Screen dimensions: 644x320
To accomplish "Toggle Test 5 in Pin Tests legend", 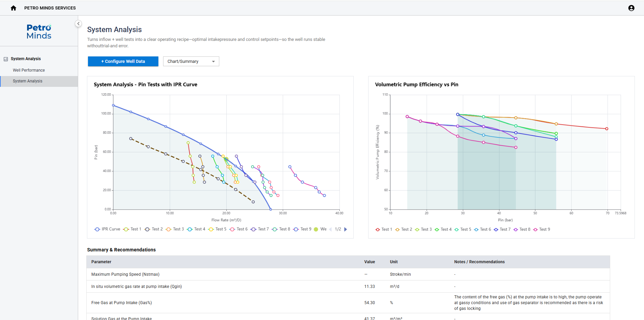I will [217, 229].
